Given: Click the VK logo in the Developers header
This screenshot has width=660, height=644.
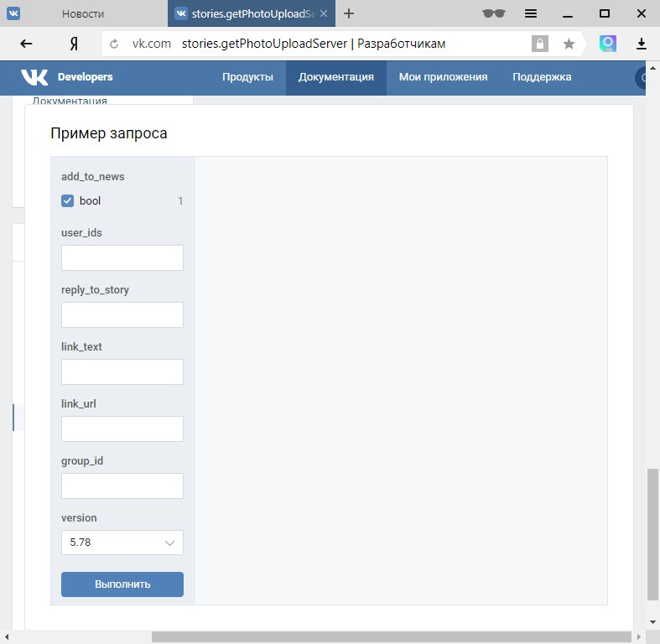Looking at the screenshot, I should pos(34,77).
